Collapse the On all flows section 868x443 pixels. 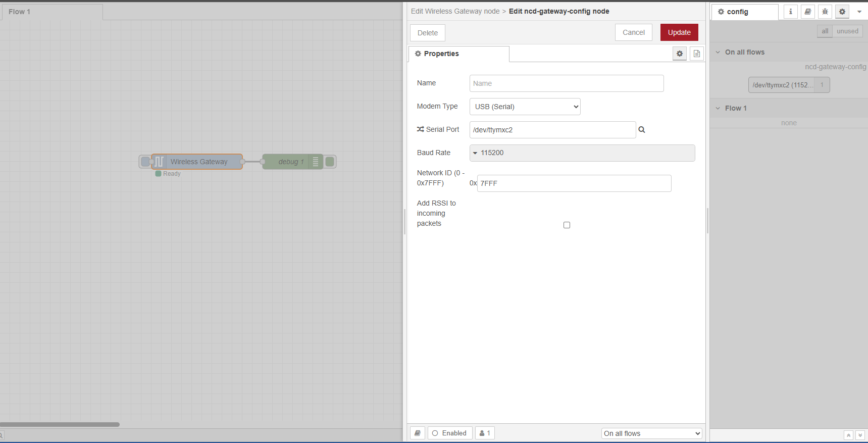tap(718, 52)
